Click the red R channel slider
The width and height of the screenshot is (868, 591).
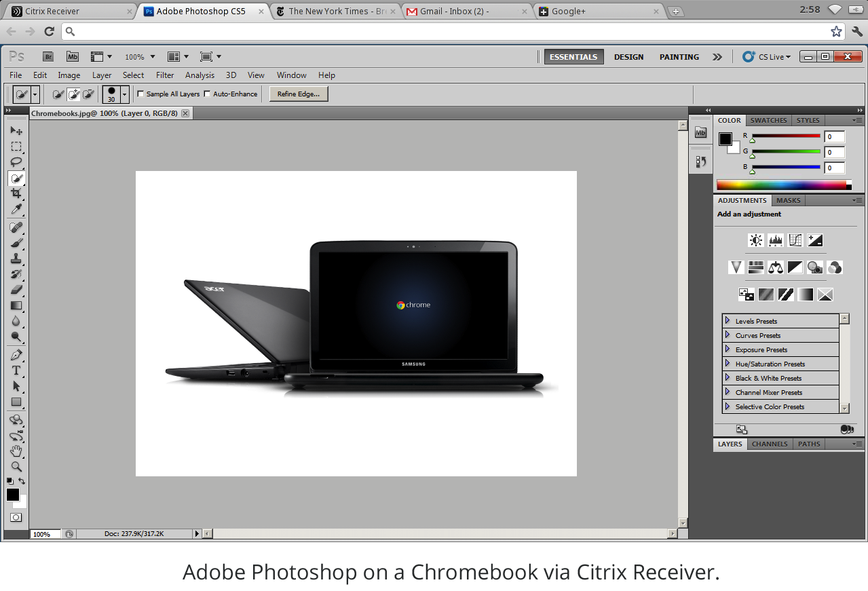pos(786,136)
